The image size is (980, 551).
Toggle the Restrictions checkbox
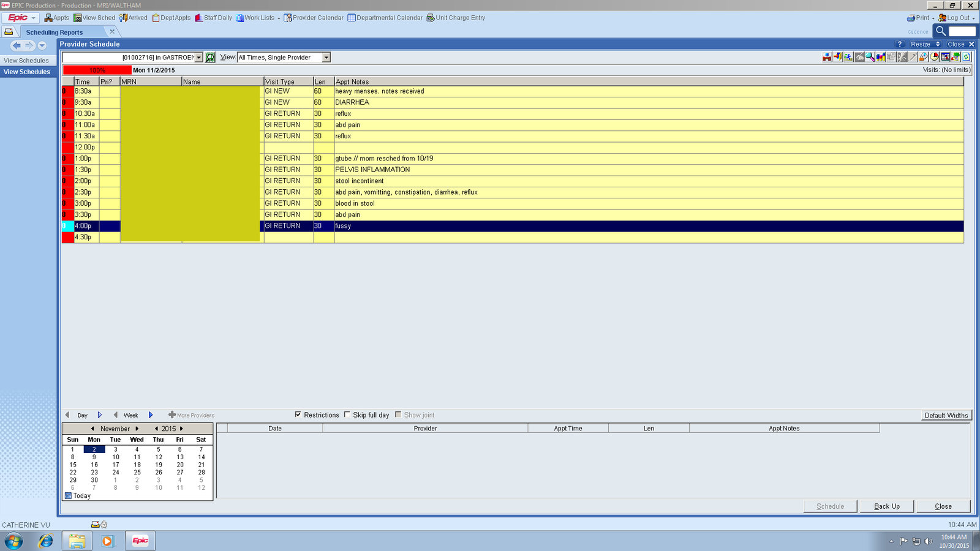pyautogui.click(x=298, y=414)
